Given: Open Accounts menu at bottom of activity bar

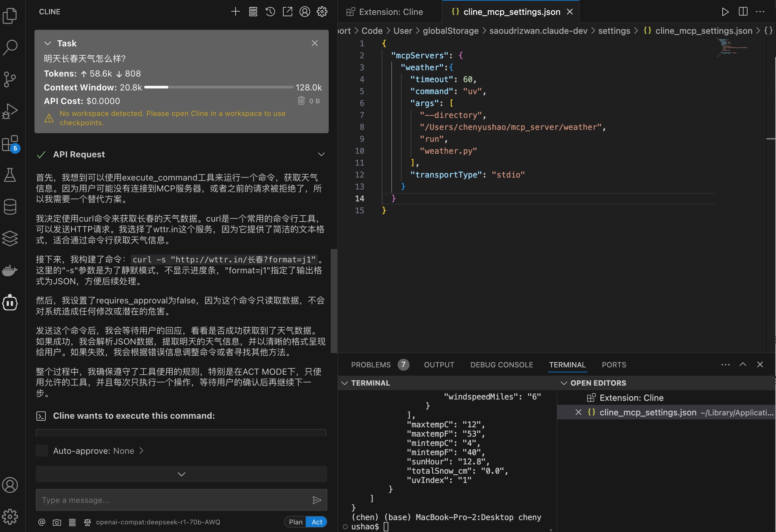Looking at the screenshot, I should click(10, 485).
